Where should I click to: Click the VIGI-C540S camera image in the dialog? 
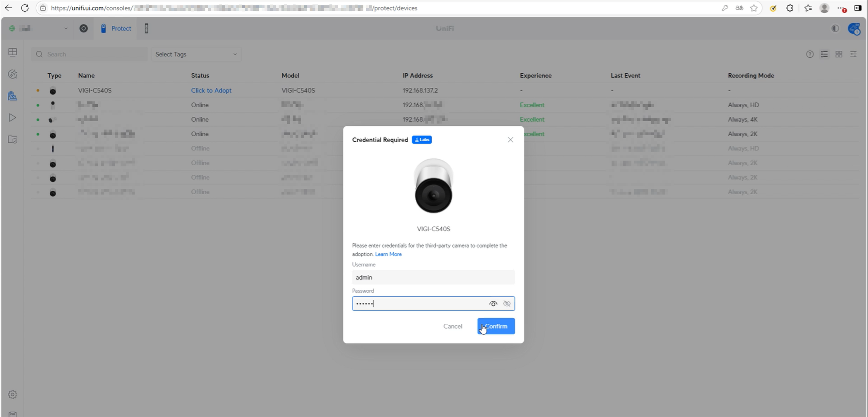coord(433,186)
